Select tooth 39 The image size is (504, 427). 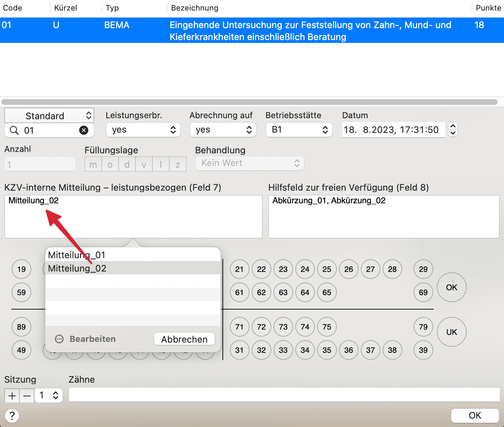[423, 350]
